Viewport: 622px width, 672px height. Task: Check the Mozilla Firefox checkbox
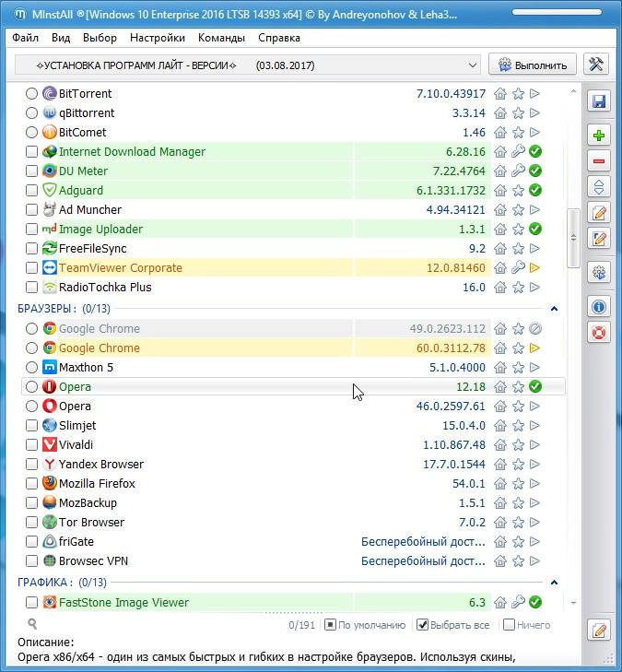[x=31, y=483]
